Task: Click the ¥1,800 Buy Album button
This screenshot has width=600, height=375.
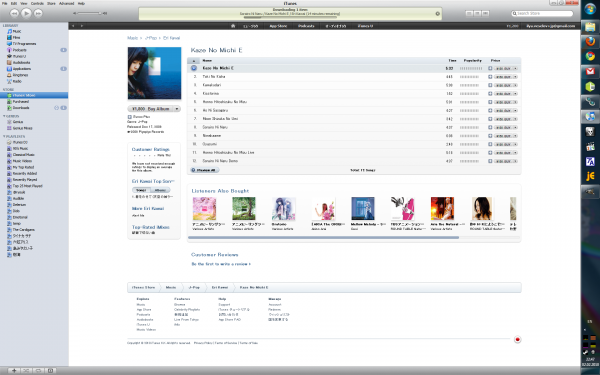Action: pyautogui.click(x=151, y=109)
